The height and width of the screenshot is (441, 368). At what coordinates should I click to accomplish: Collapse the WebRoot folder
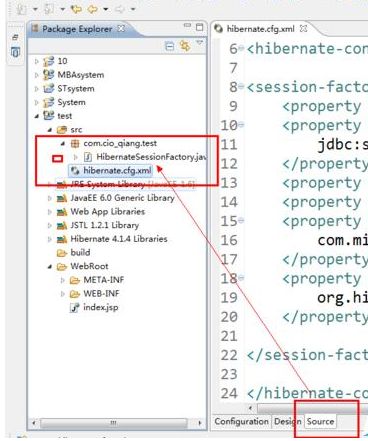[50, 267]
